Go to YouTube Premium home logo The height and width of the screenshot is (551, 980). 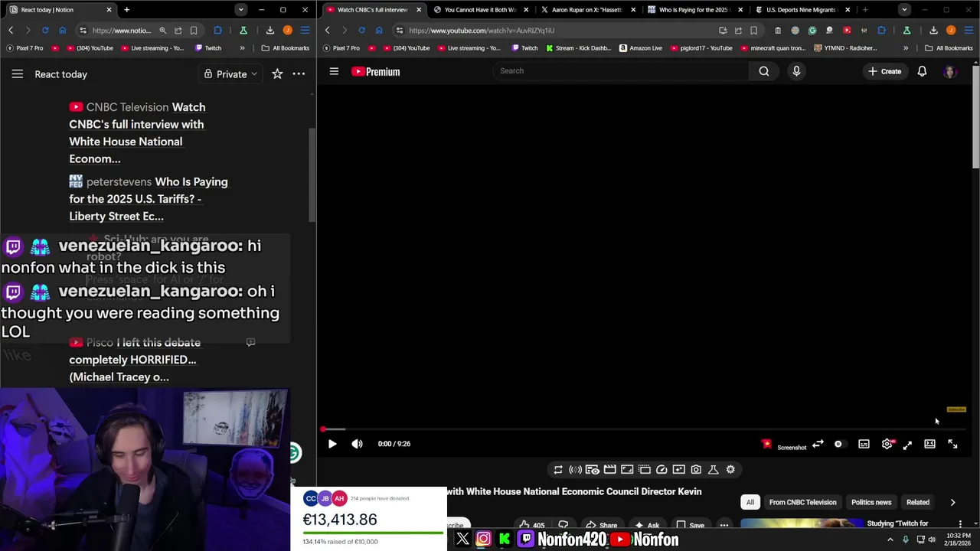click(375, 71)
